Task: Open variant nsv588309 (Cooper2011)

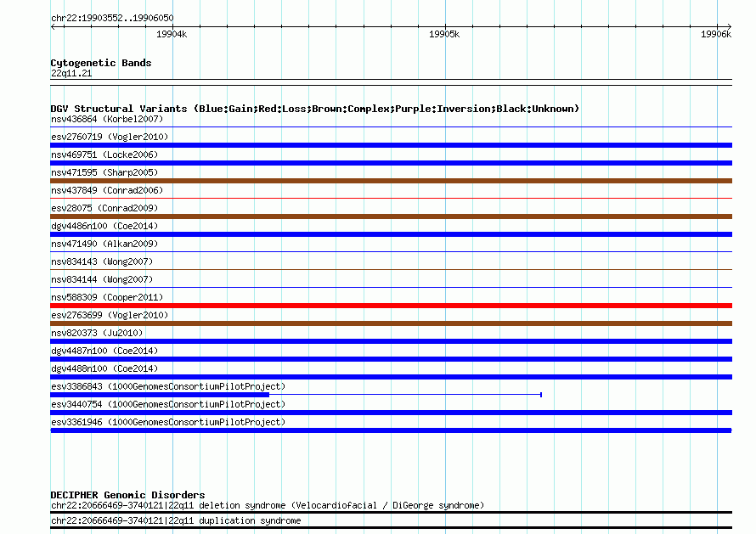Action: point(107,297)
